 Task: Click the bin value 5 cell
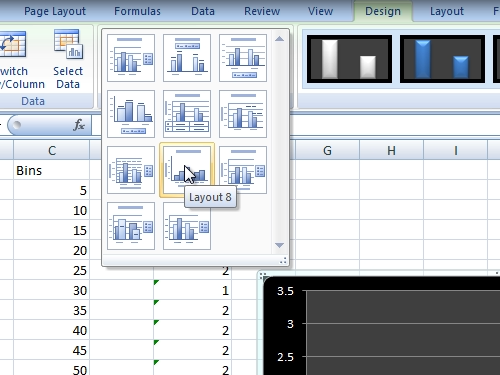point(52,190)
